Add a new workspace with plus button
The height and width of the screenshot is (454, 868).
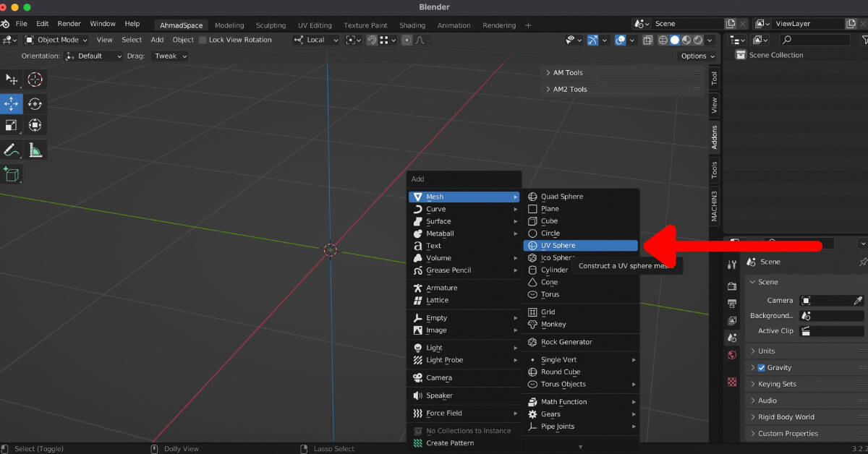tap(528, 25)
